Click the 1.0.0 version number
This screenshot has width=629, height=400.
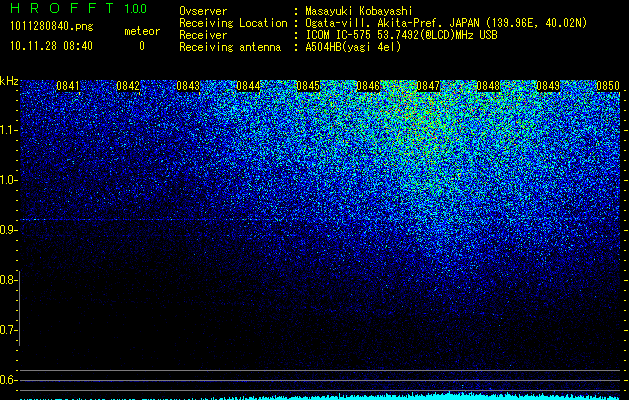(136, 9)
